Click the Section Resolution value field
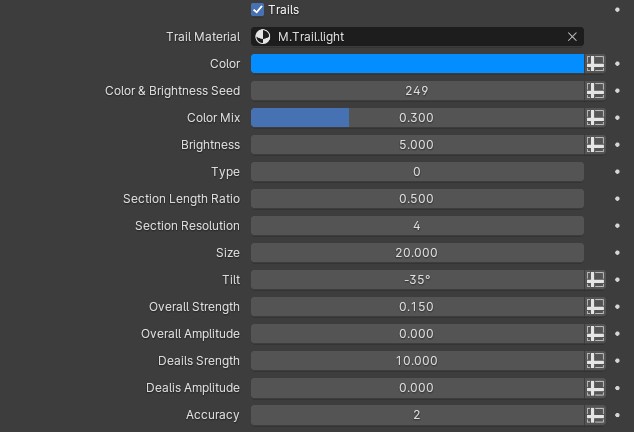634x432 pixels. tap(416, 226)
